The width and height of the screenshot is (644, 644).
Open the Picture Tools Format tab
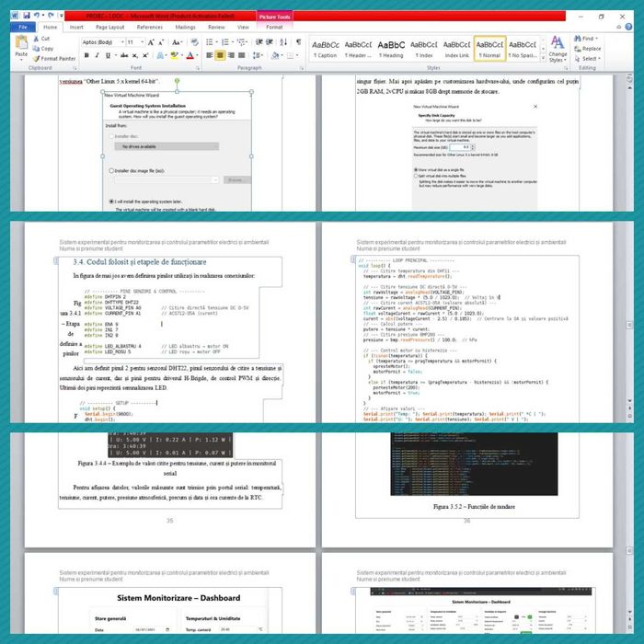274,27
